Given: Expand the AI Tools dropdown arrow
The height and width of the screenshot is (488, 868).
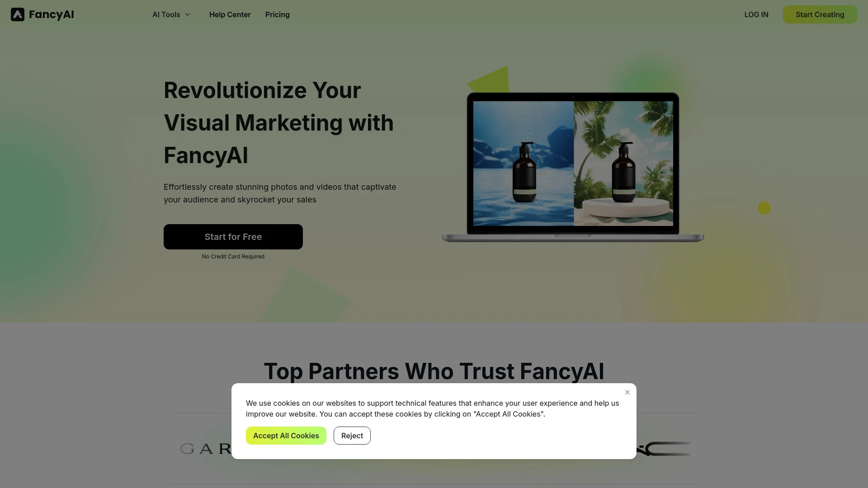Looking at the screenshot, I should (x=187, y=14).
